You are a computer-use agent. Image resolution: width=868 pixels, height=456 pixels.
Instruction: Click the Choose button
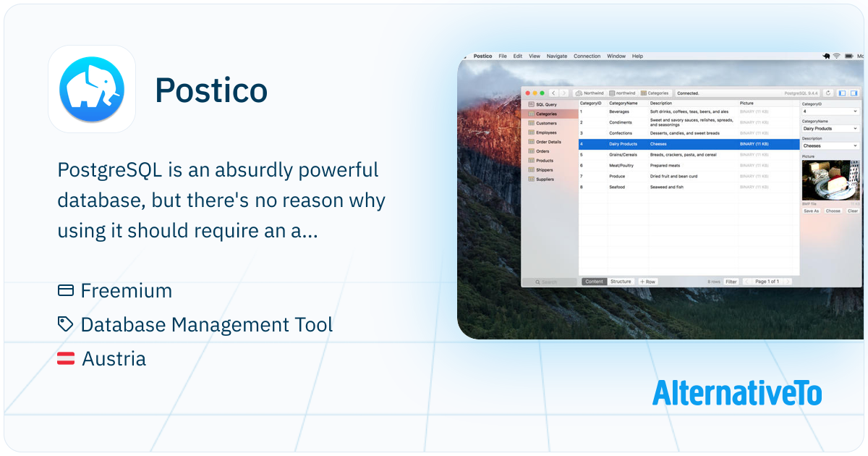point(833,211)
